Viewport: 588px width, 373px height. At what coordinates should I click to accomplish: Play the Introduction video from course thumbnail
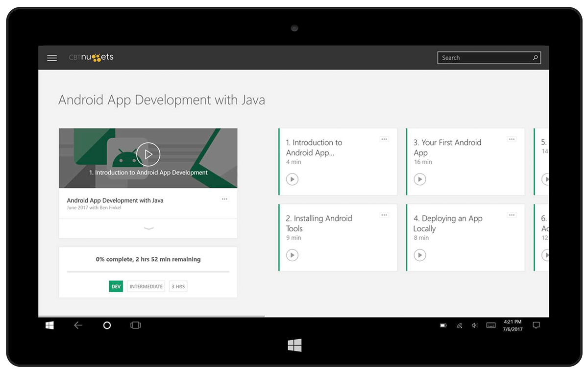[x=148, y=154]
